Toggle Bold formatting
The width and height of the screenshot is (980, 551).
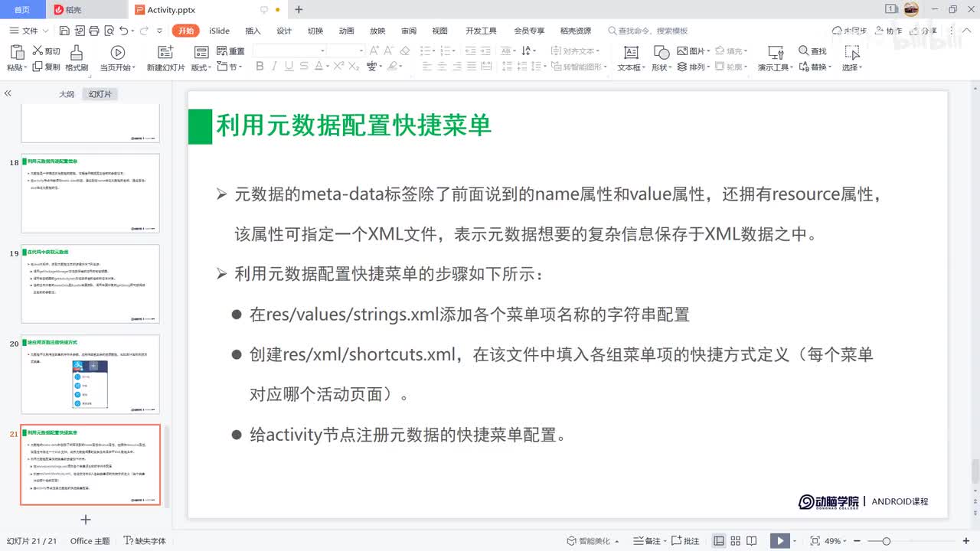pyautogui.click(x=260, y=67)
